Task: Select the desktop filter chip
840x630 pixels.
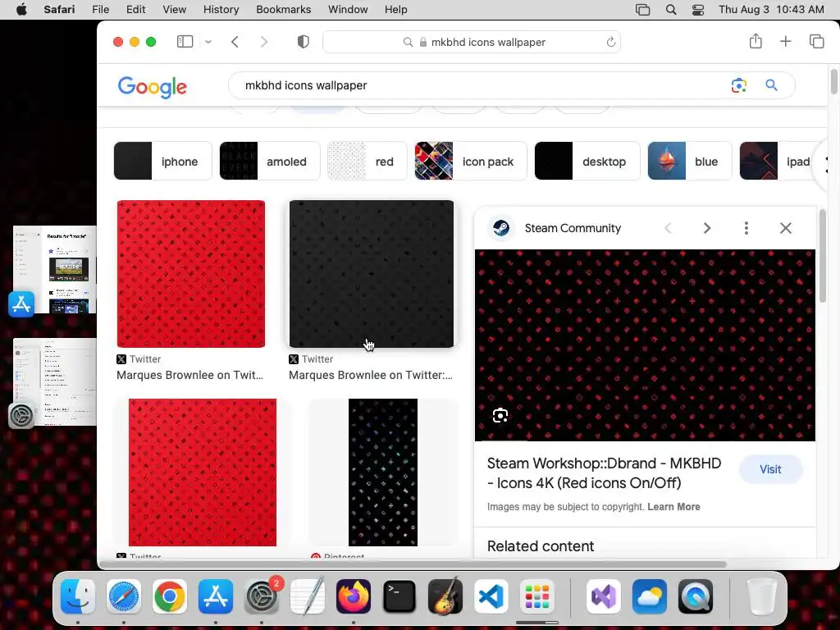Action: pos(587,162)
